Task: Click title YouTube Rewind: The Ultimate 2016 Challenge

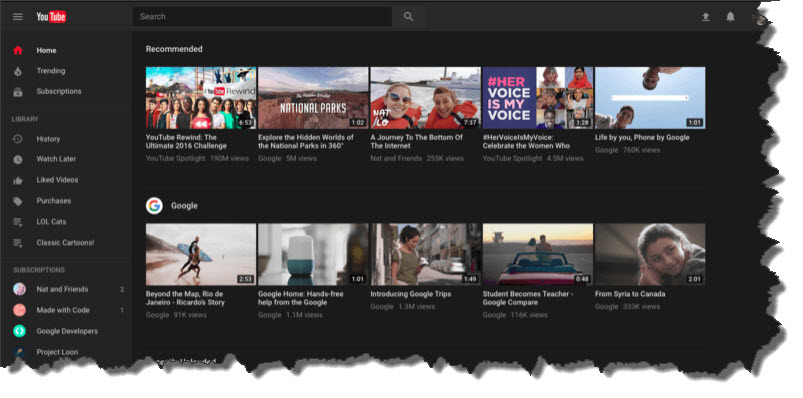Action: coord(186,141)
